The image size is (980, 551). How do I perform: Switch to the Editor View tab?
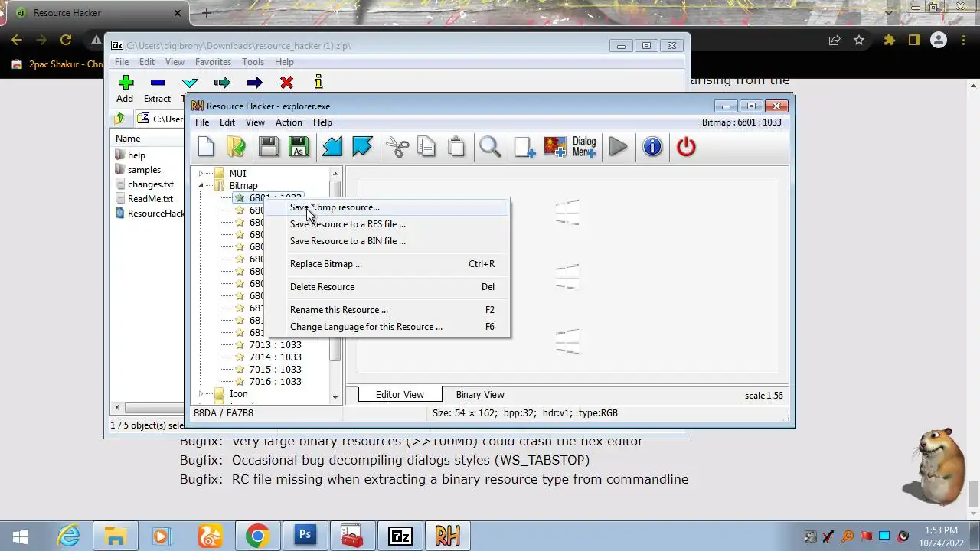pos(400,395)
